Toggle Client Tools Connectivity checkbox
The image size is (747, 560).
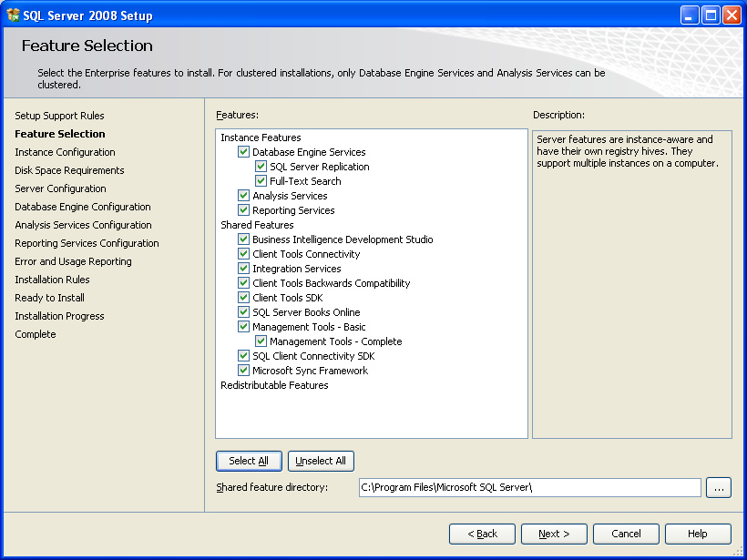(x=243, y=254)
